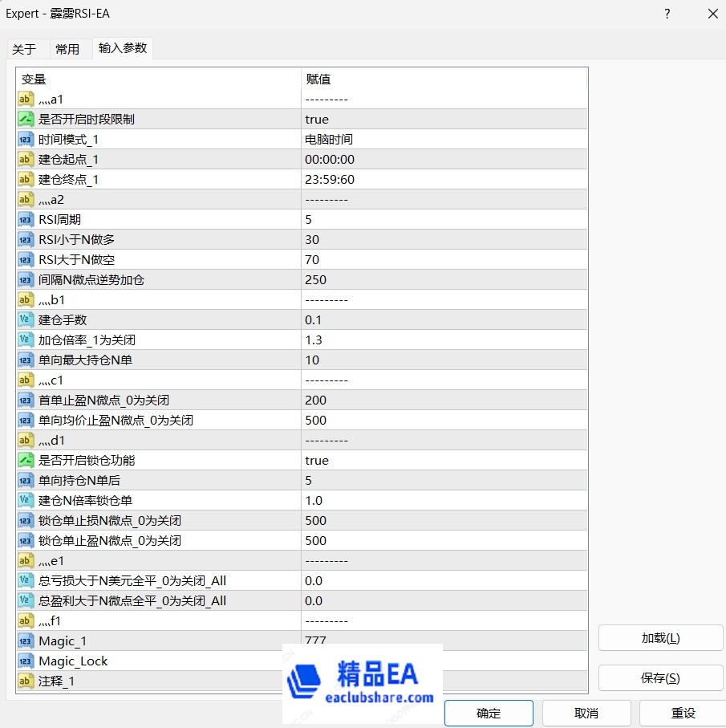Click the icon beside 单向最大持仓N单

pyautogui.click(x=26, y=360)
